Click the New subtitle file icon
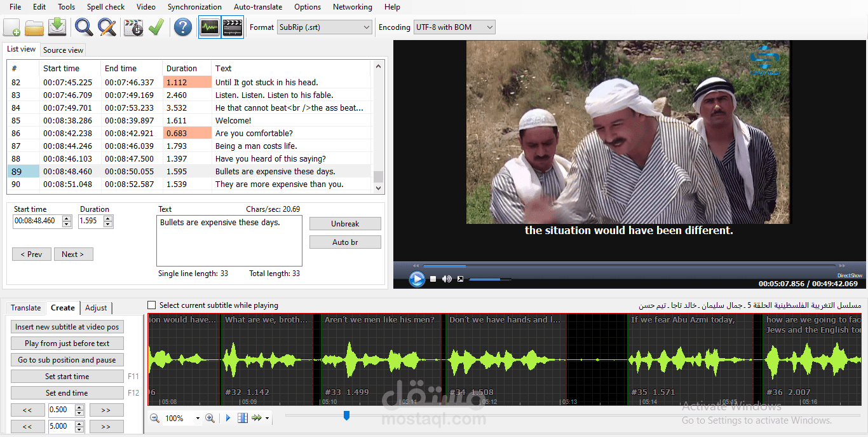 (11, 27)
